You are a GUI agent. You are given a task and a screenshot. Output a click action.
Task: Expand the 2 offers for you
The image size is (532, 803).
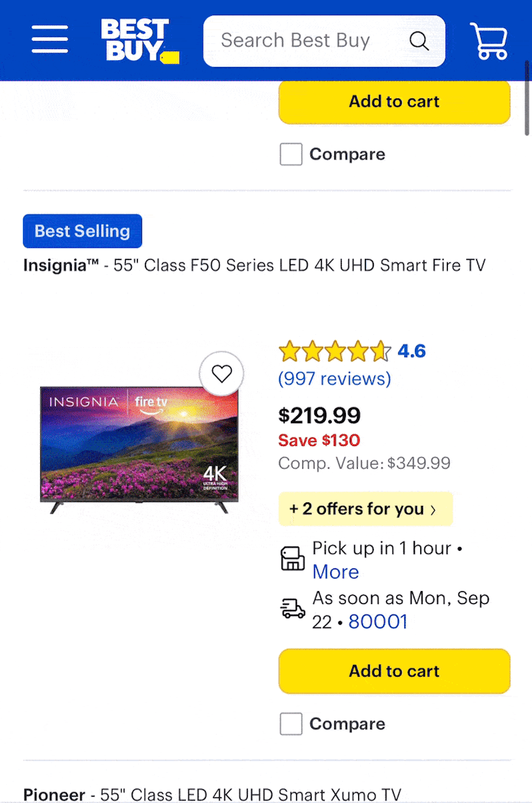(365, 509)
